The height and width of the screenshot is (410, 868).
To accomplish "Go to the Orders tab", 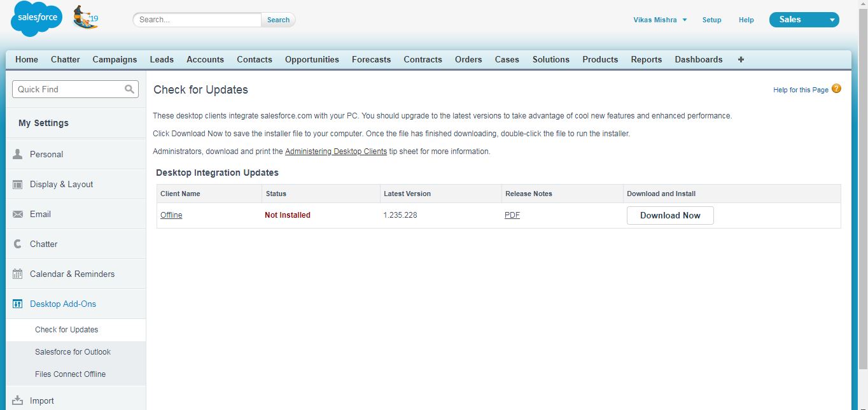I will (468, 59).
